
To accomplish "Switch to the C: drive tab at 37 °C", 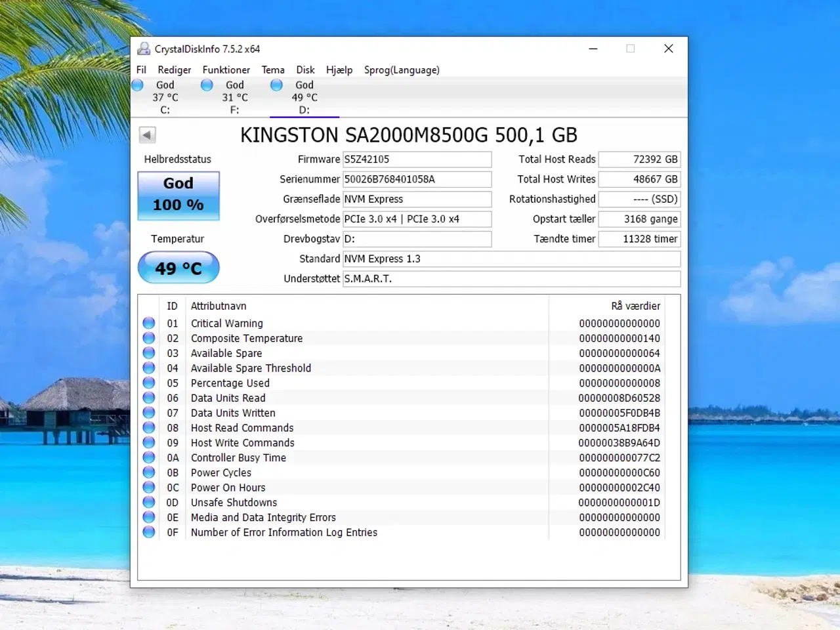I will tap(165, 97).
